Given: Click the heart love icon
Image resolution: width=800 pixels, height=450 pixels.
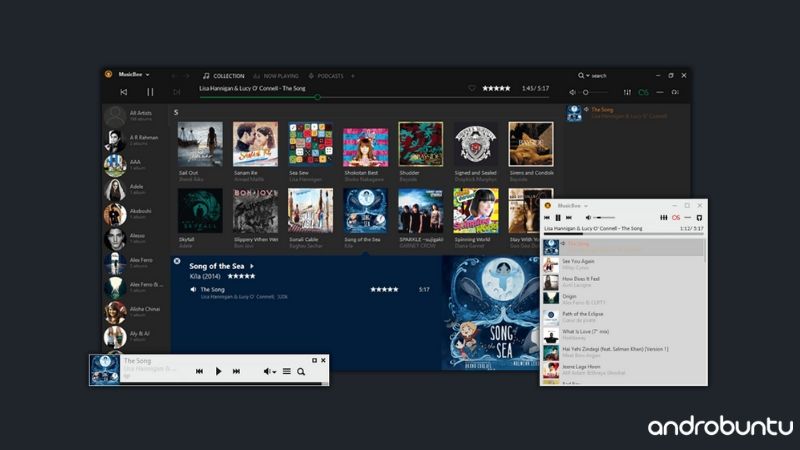Looking at the screenshot, I should point(471,88).
